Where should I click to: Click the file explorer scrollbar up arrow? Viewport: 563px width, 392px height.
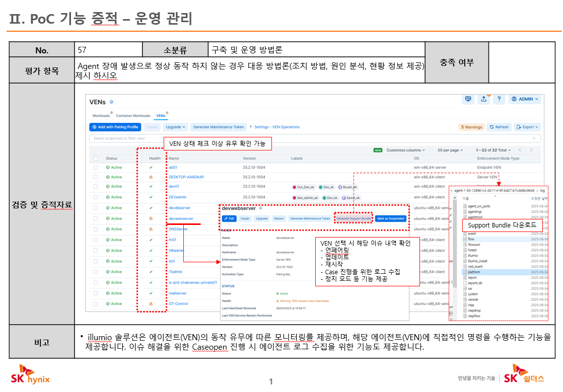pos(454,198)
